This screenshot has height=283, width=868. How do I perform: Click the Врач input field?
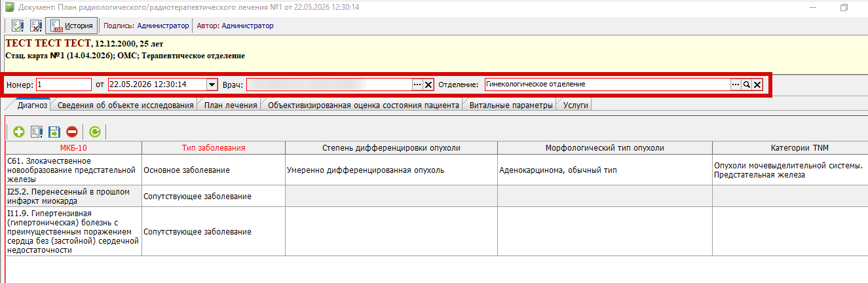329,85
